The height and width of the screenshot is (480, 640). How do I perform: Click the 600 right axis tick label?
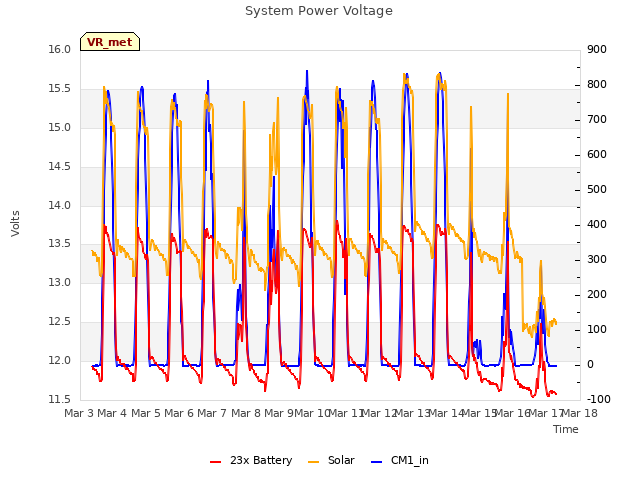coord(597,155)
